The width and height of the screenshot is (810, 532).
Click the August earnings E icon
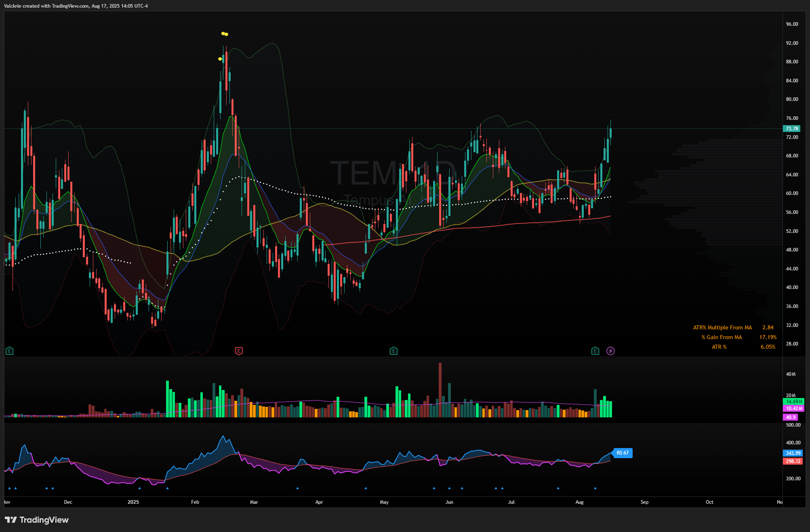tap(595, 351)
